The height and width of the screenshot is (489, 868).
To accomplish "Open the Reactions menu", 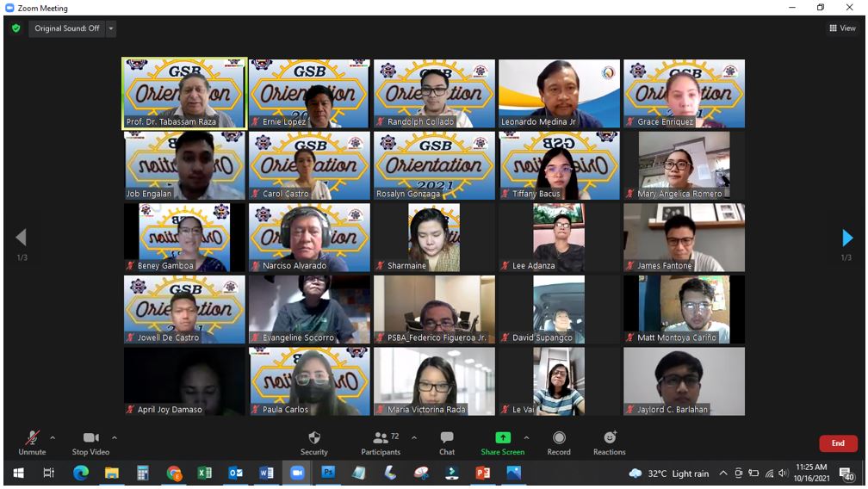I will (x=610, y=438).
